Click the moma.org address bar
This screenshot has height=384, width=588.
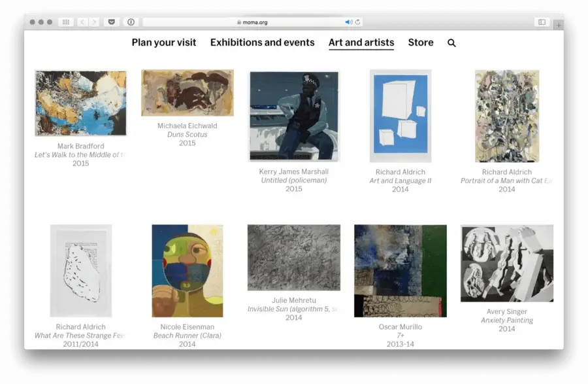point(252,22)
